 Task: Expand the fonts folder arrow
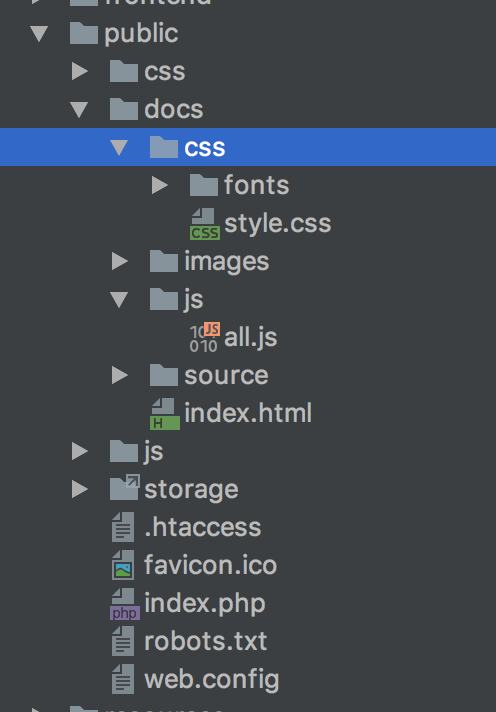pyautogui.click(x=159, y=185)
